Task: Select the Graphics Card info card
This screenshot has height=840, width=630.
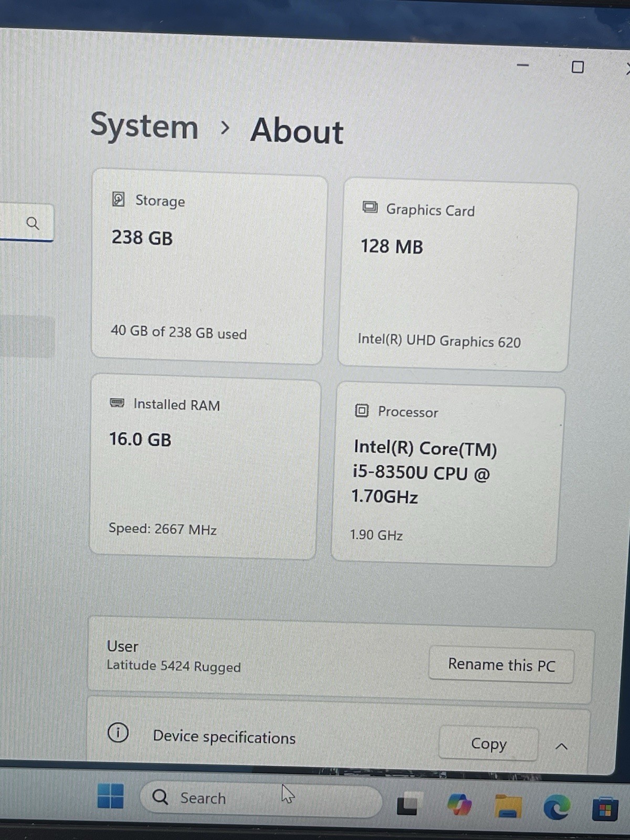Action: tap(458, 275)
